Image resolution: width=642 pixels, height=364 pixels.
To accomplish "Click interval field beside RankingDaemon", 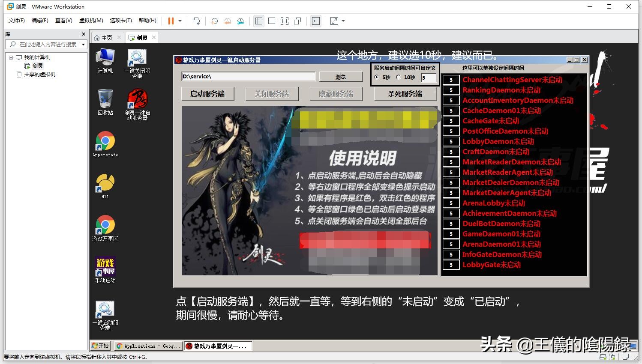I will tap(451, 90).
